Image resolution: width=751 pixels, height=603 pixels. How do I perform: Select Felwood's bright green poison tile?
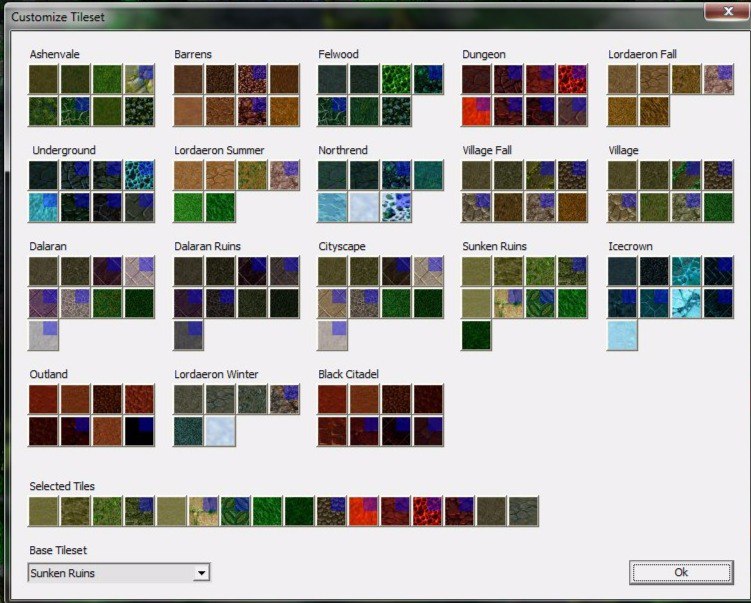[x=397, y=79]
